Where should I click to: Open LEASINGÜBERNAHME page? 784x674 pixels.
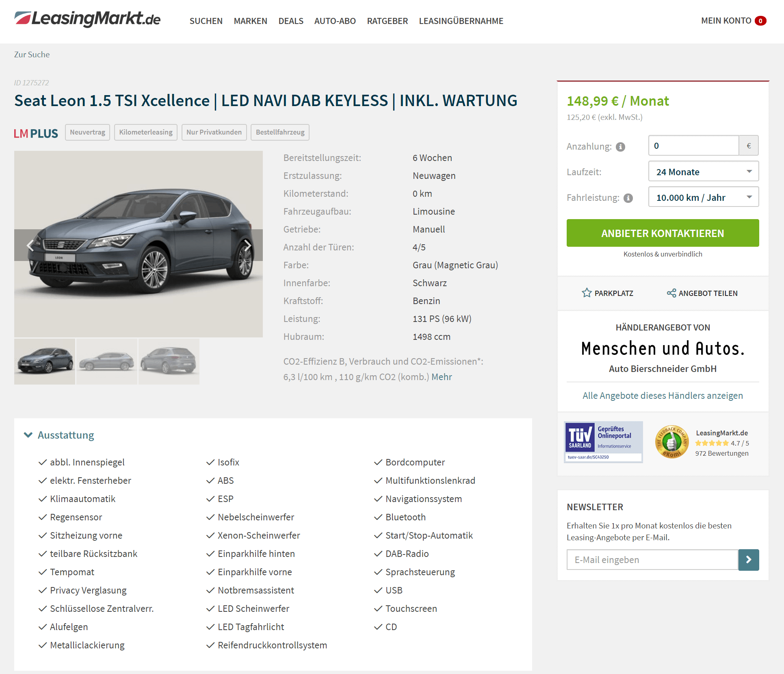tap(461, 21)
